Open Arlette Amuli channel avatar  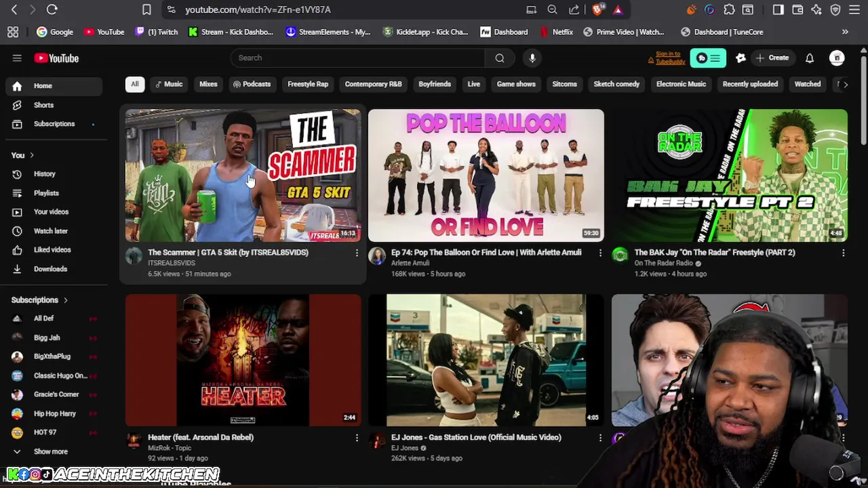pos(377,256)
